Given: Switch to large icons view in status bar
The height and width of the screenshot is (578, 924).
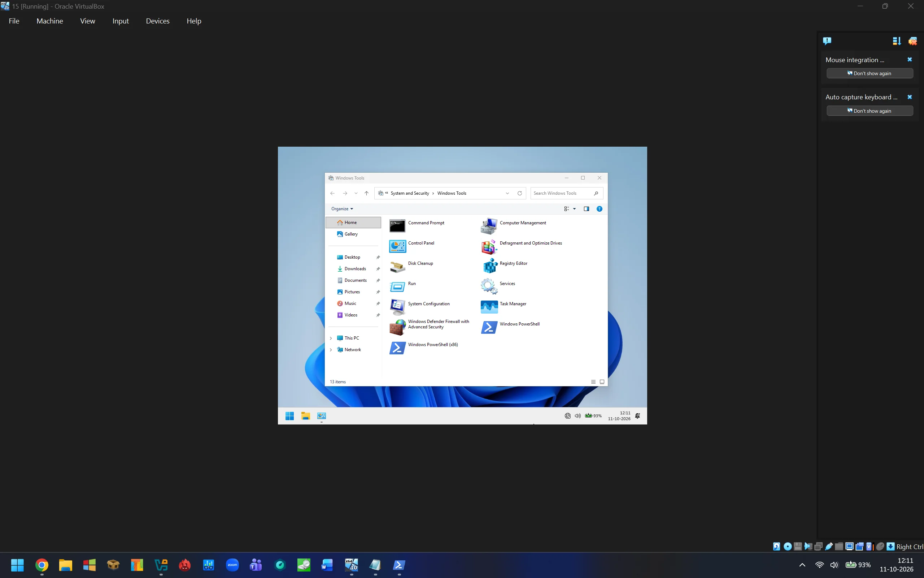Looking at the screenshot, I should 602,381.
